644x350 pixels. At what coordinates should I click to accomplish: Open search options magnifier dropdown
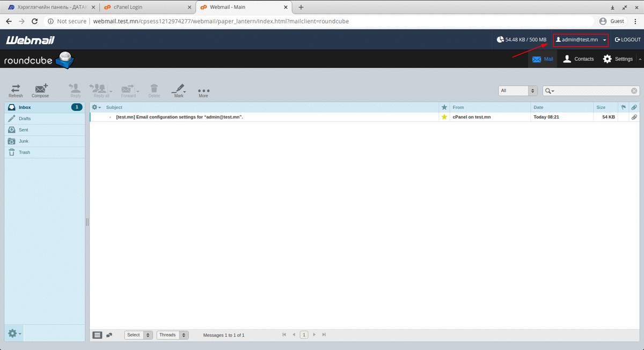pyautogui.click(x=550, y=91)
